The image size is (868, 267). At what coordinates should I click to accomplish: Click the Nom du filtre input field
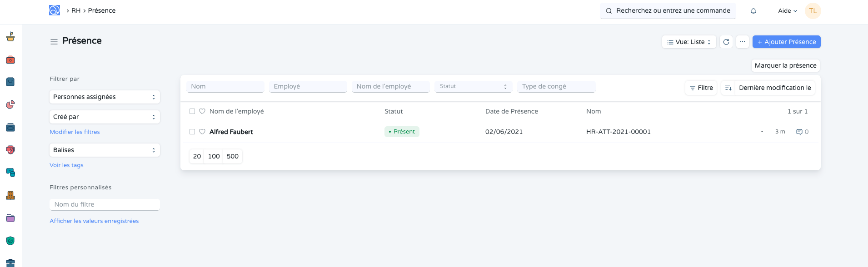[x=105, y=205]
